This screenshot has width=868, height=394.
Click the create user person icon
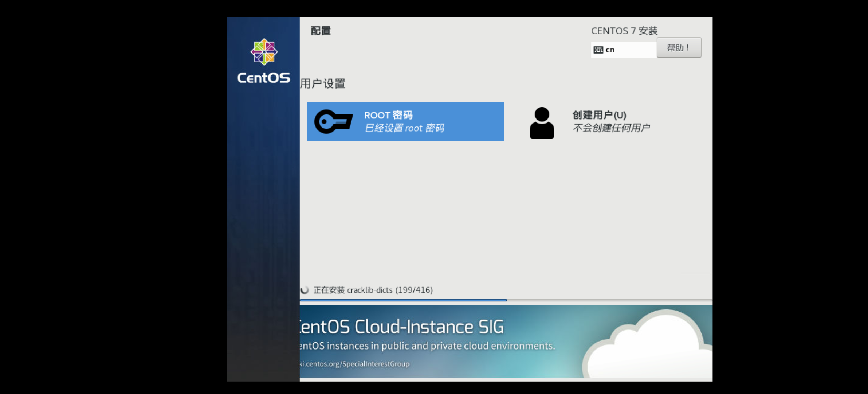tap(542, 123)
